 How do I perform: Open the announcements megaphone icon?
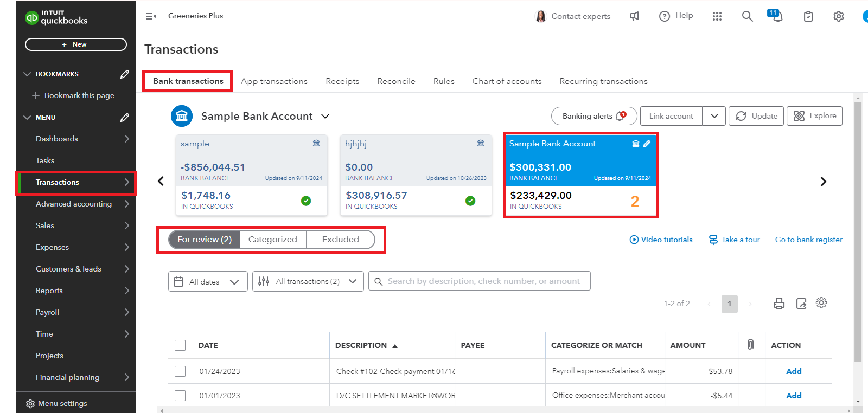[x=634, y=16]
